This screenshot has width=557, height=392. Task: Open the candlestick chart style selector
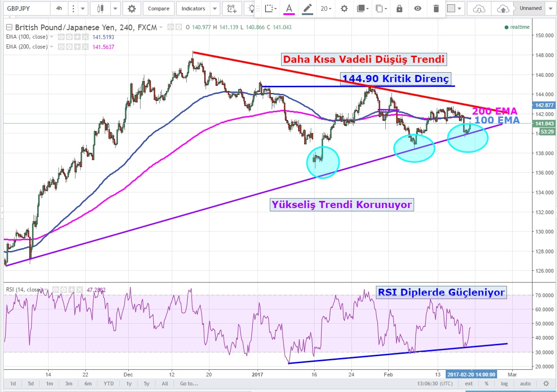point(100,8)
